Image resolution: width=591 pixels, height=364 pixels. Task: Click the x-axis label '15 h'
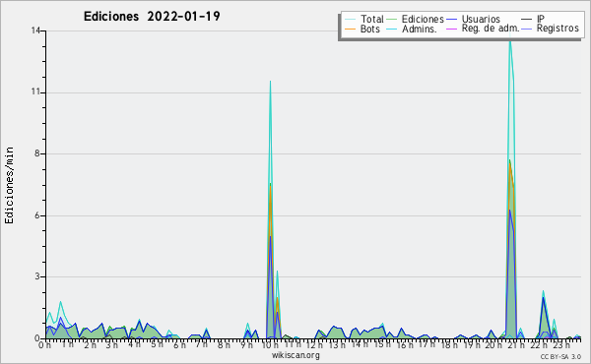click(382, 344)
